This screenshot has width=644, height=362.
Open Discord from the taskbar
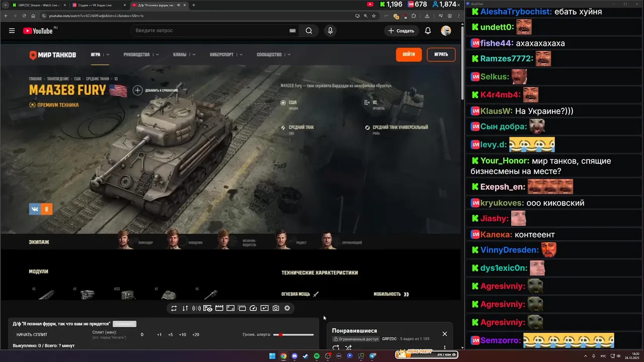click(x=294, y=356)
